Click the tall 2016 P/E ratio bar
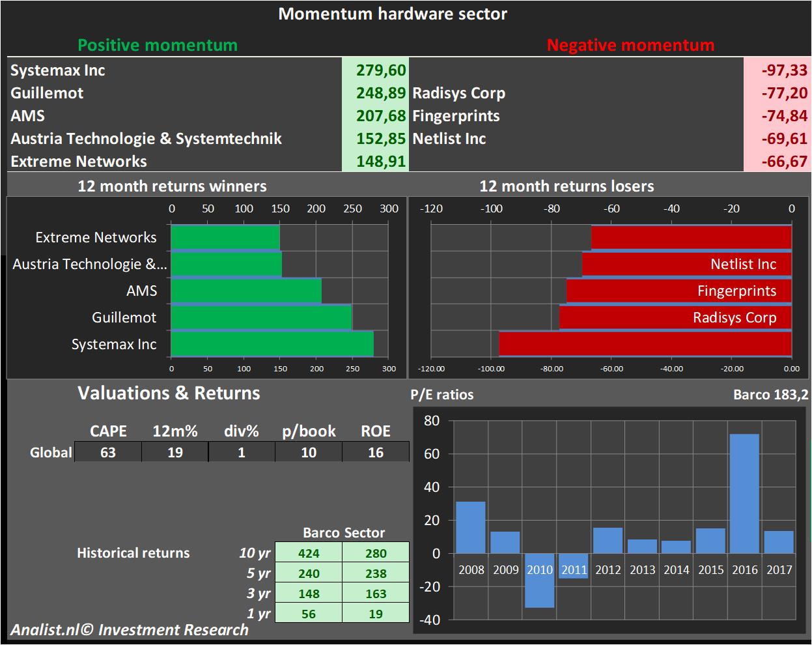Image resolution: width=812 pixels, height=645 pixels. [x=745, y=493]
